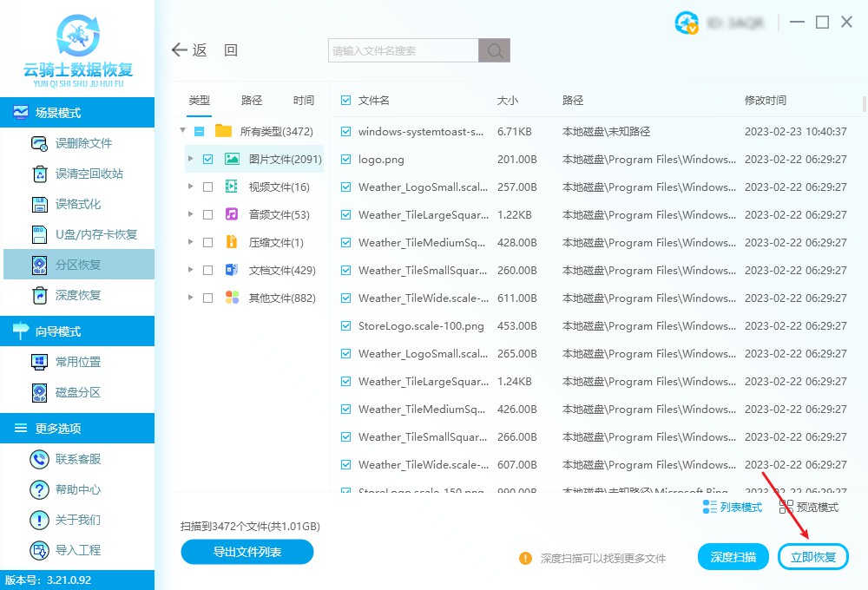Expand the 文档文件 tree item

coord(191,270)
